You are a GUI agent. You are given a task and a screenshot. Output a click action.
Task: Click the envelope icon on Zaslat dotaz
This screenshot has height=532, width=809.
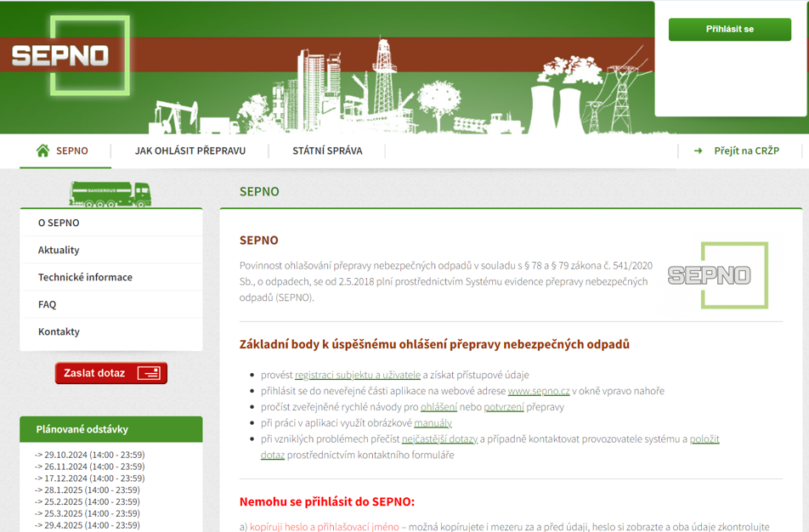(149, 373)
